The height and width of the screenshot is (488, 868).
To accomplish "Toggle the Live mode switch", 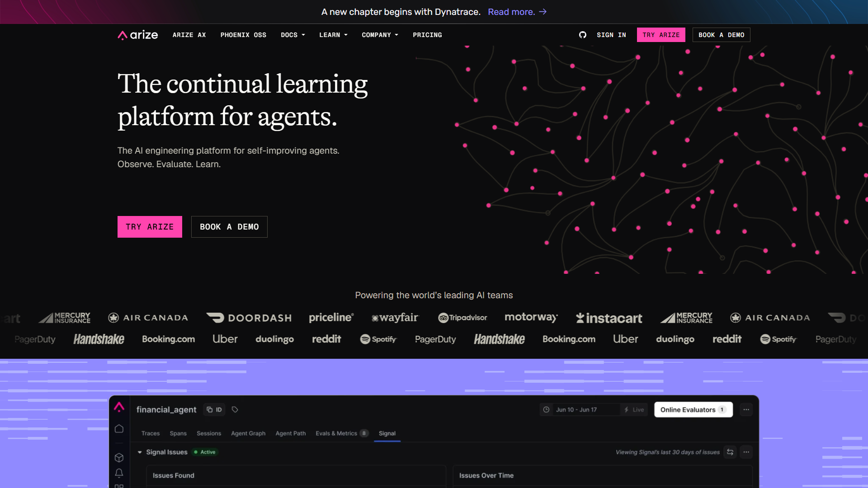I will [634, 409].
